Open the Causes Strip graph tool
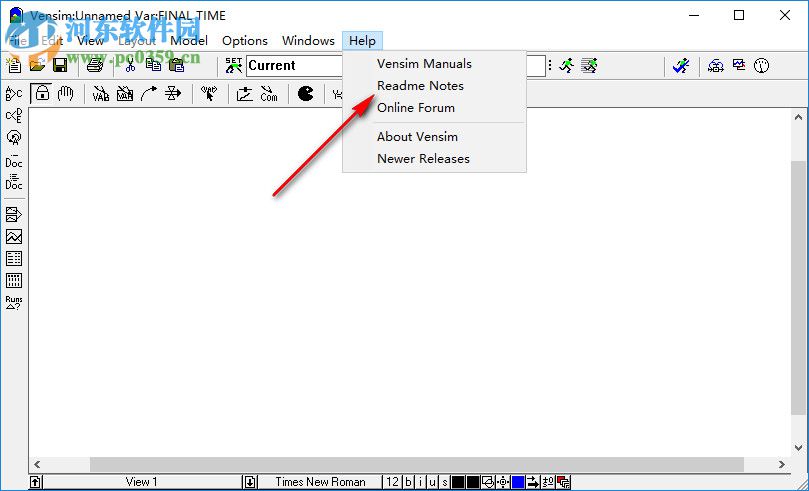Screen dimensions: 809x491 pyautogui.click(x=14, y=214)
